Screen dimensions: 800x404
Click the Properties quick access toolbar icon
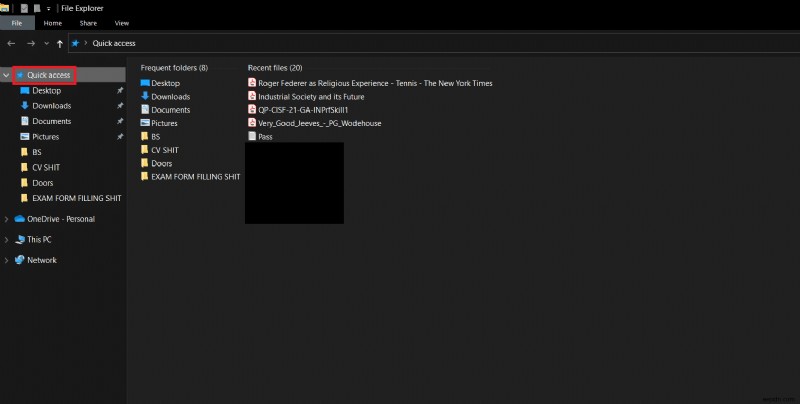coord(24,8)
